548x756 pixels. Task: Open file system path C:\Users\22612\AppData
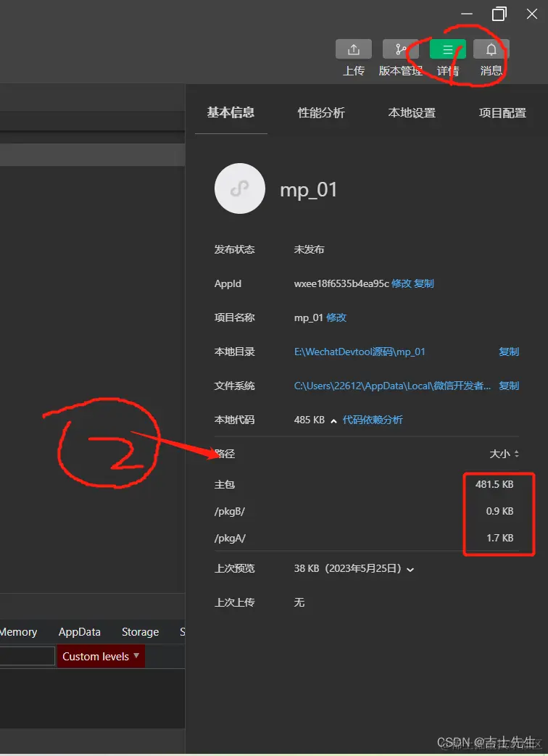point(392,386)
